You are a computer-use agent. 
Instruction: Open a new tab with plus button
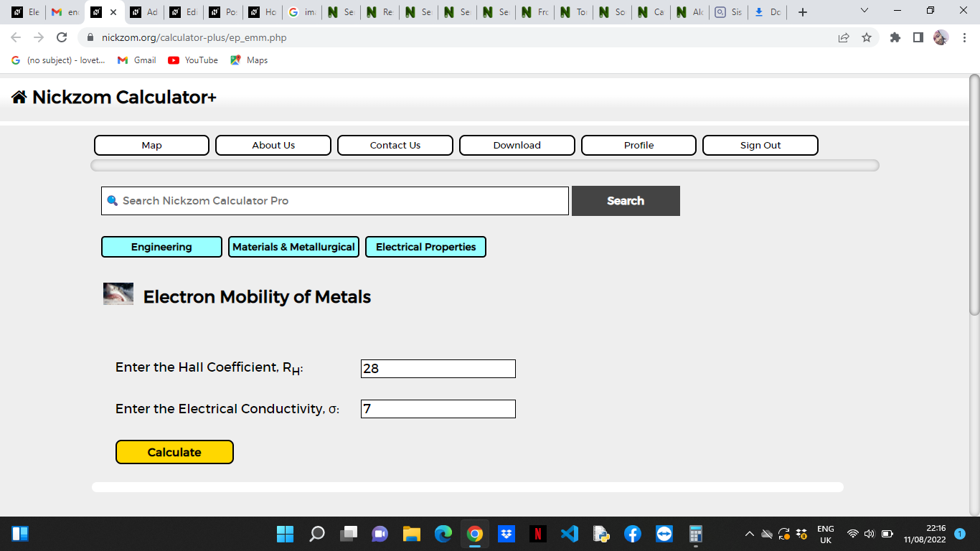click(803, 12)
